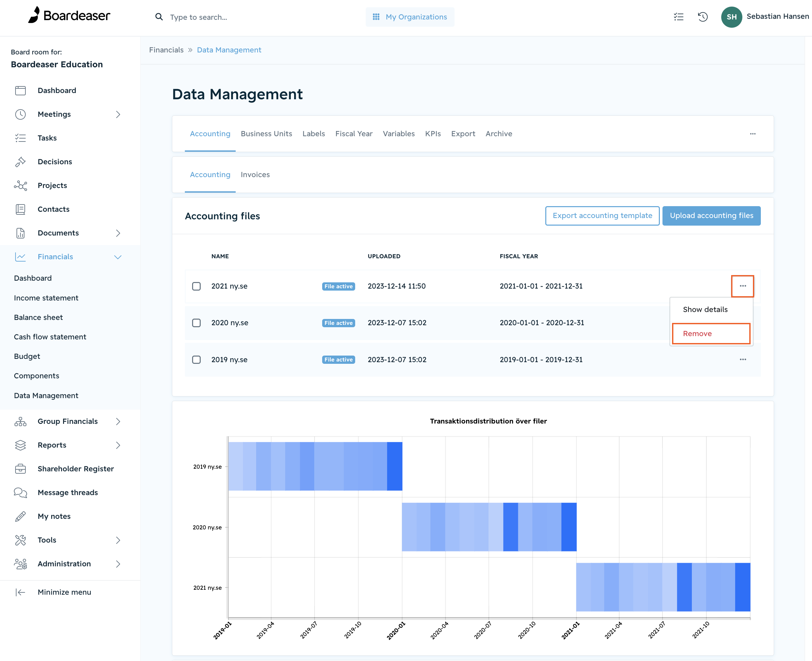812x661 pixels.
Task: Click Upload accounting files button
Action: (711, 215)
